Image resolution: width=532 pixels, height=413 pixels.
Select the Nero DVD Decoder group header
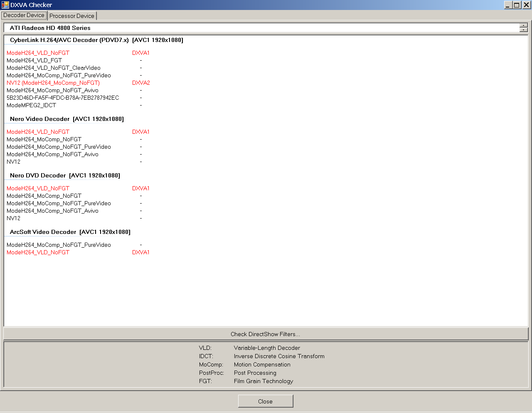pos(65,176)
